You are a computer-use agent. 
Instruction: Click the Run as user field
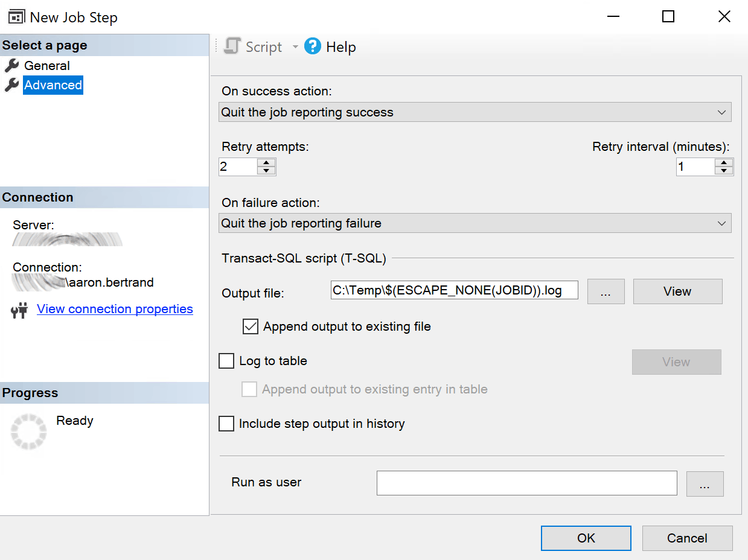point(527,483)
